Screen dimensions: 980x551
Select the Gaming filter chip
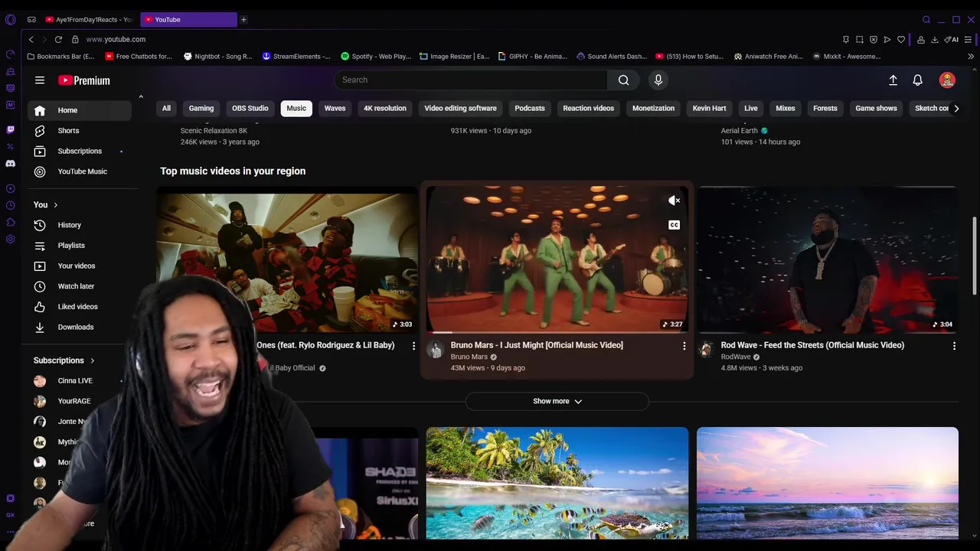click(x=201, y=108)
